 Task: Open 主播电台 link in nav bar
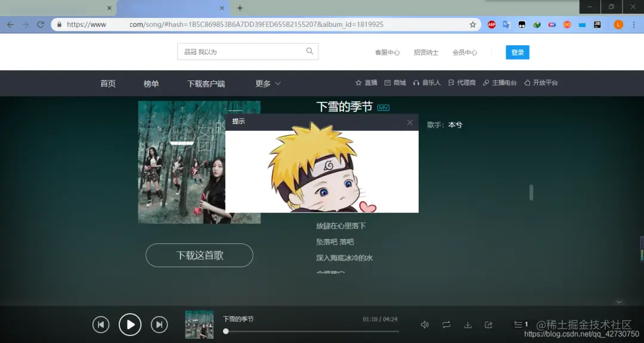500,82
